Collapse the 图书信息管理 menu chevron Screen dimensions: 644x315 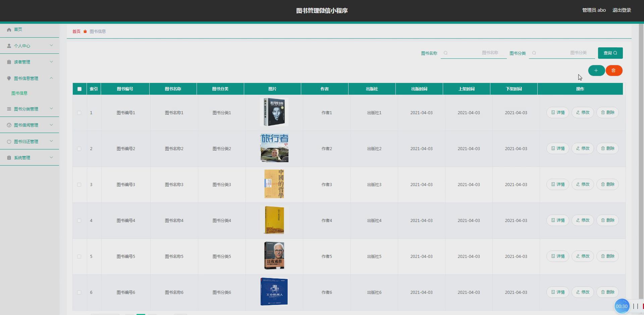coord(51,78)
